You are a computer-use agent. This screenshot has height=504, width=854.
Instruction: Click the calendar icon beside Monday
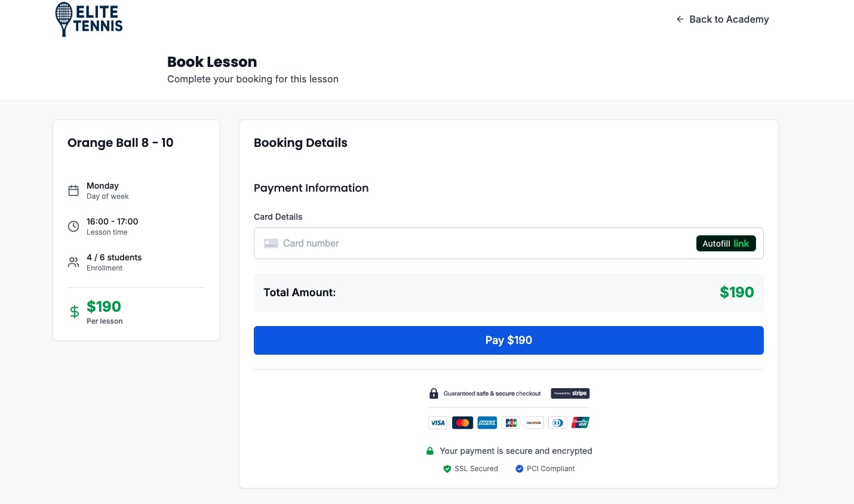pos(73,190)
